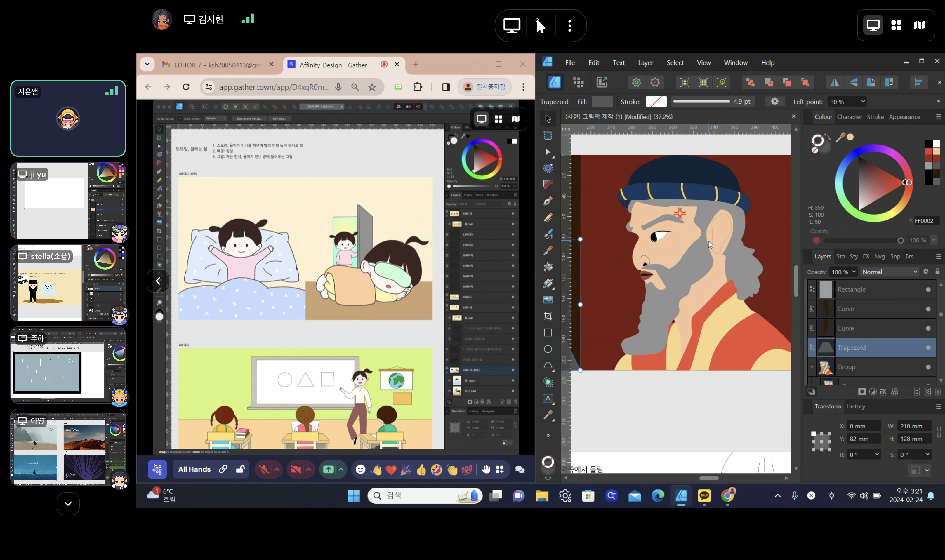Open the Layer menu
Screen dimensions: 945x560
pyautogui.click(x=645, y=63)
